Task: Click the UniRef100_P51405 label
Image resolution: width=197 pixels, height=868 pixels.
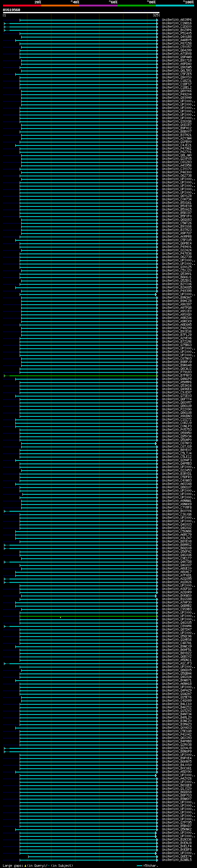Action: tap(176, 34)
